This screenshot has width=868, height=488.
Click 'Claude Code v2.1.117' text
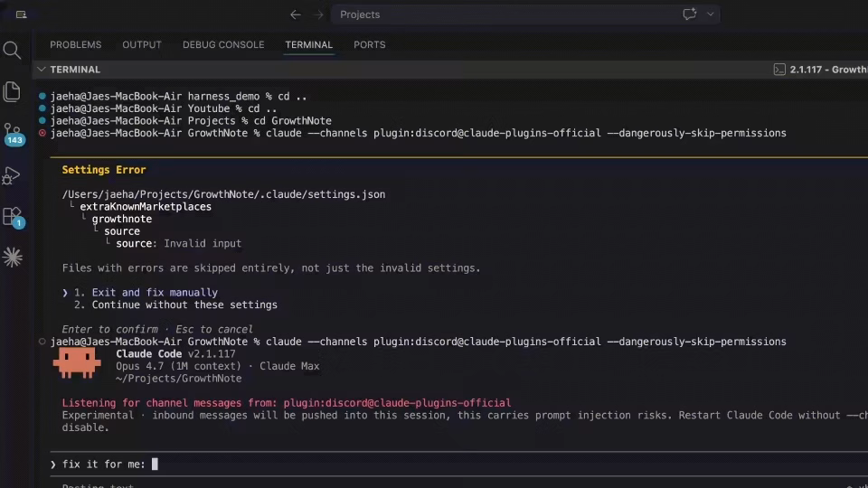coord(175,353)
